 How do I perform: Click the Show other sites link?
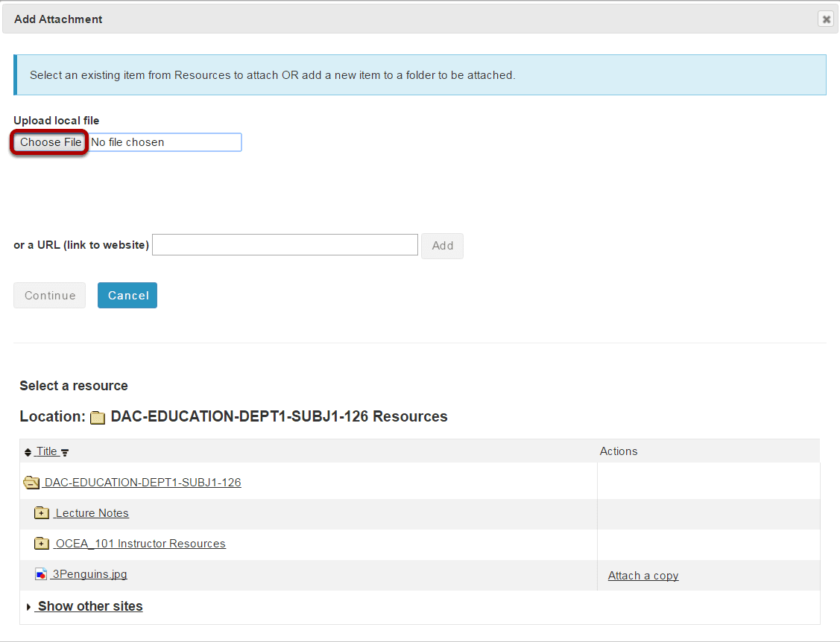[89, 606]
